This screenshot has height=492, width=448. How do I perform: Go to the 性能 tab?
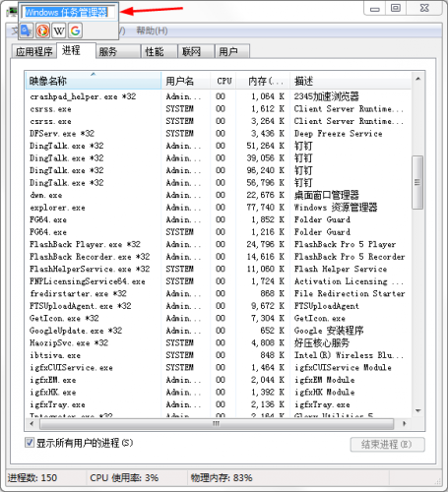[159, 51]
